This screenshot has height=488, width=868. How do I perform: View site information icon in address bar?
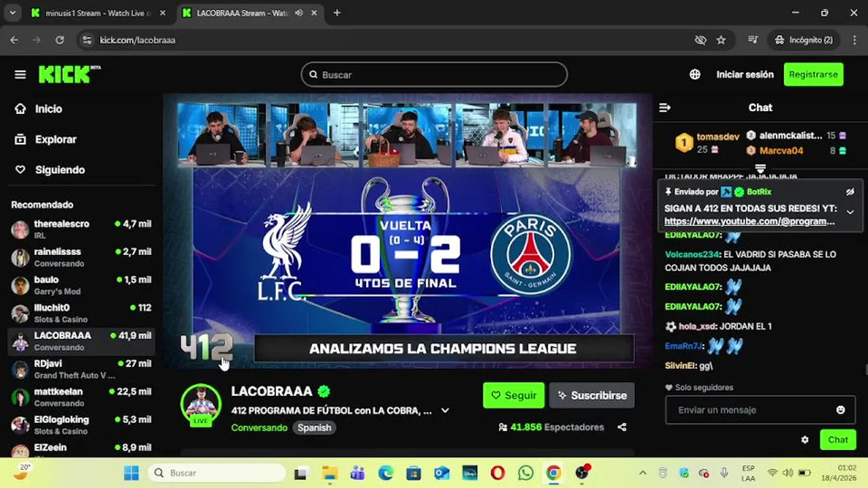pos(86,40)
